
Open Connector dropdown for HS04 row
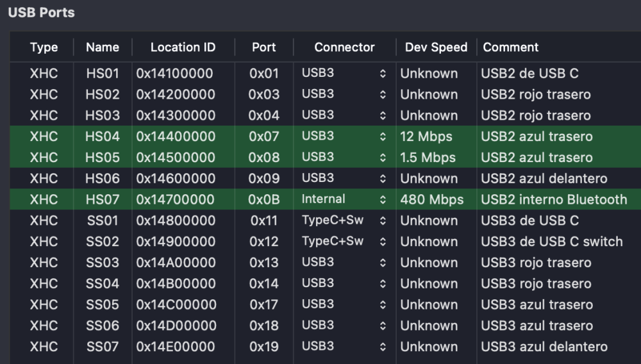[x=344, y=136]
